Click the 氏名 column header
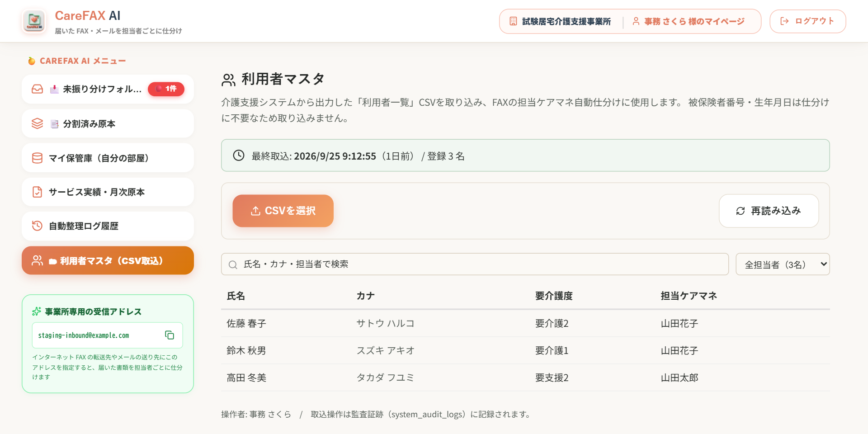Viewport: 868px width, 434px height. [x=236, y=296]
